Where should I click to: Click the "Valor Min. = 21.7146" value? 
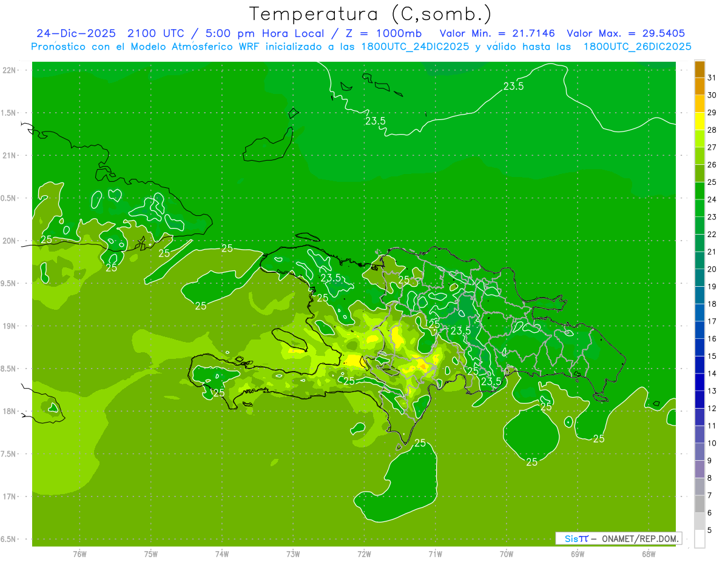pyautogui.click(x=497, y=33)
